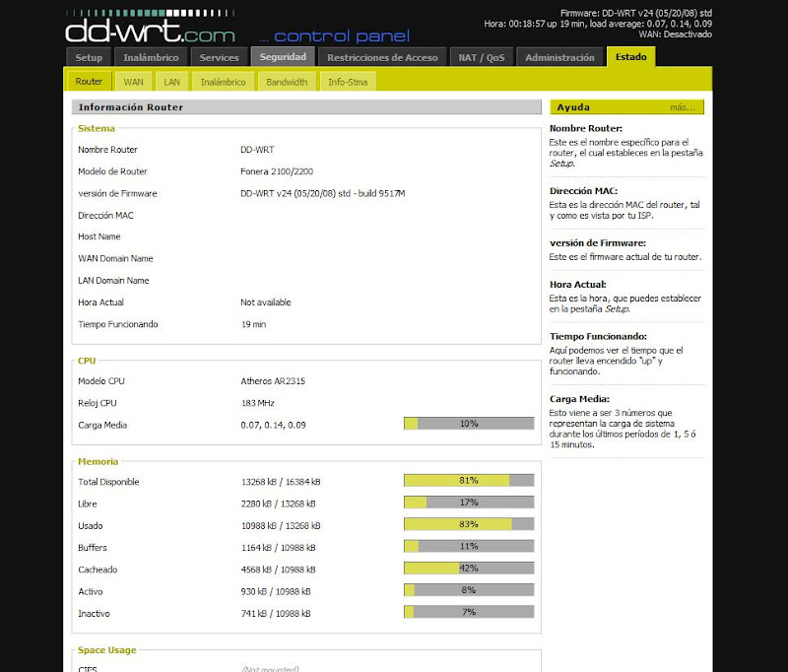This screenshot has height=672, width=788.
Task: Click the Dirección MAC label in Sistema
Action: 105,215
